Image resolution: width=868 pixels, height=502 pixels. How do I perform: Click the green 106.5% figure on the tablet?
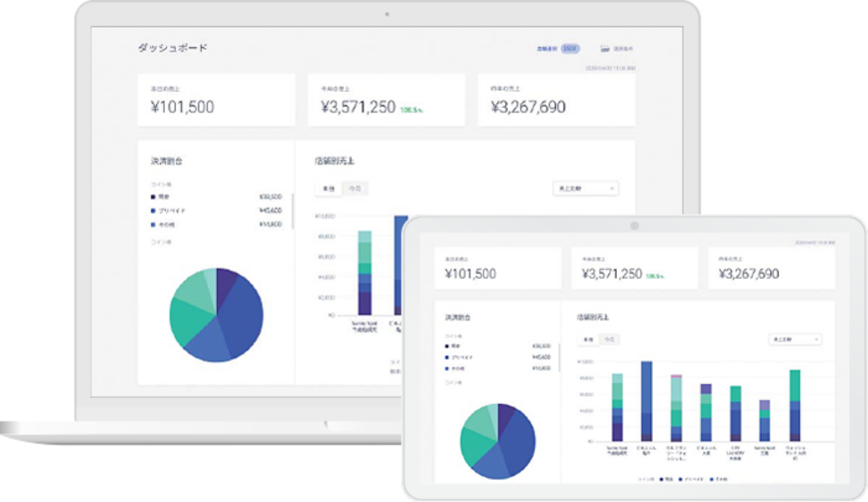click(x=654, y=275)
